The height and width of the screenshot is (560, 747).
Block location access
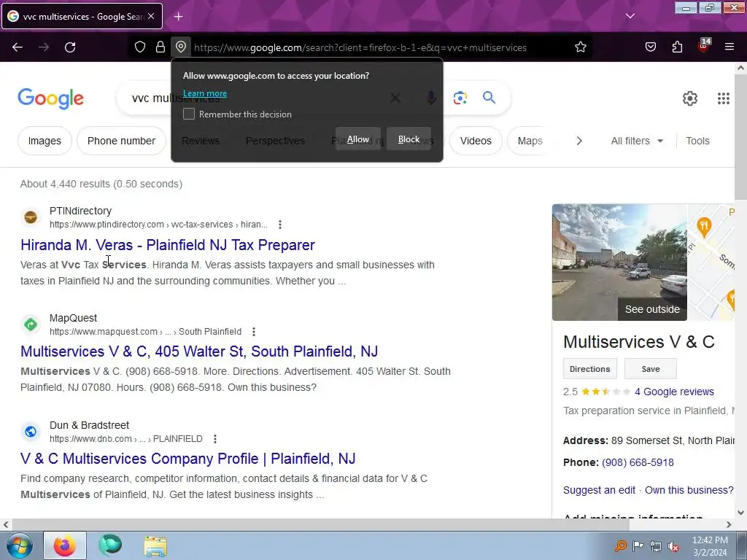pos(409,139)
